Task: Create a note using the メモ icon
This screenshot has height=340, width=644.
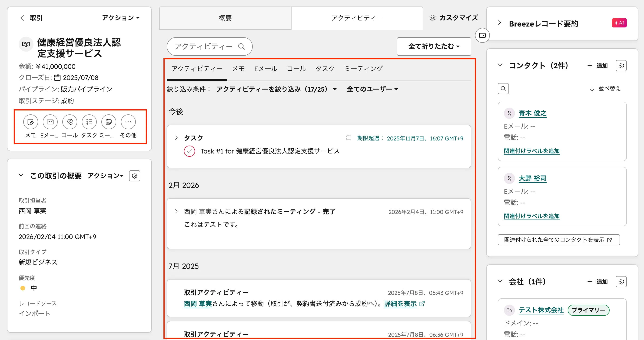Action: tap(30, 122)
